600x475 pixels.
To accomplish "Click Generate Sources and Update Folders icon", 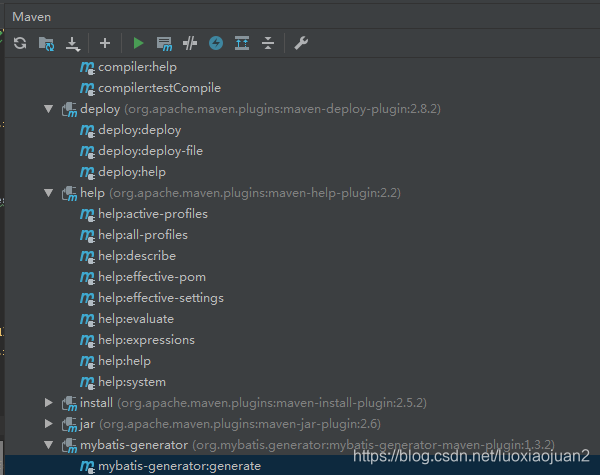I will (46, 43).
